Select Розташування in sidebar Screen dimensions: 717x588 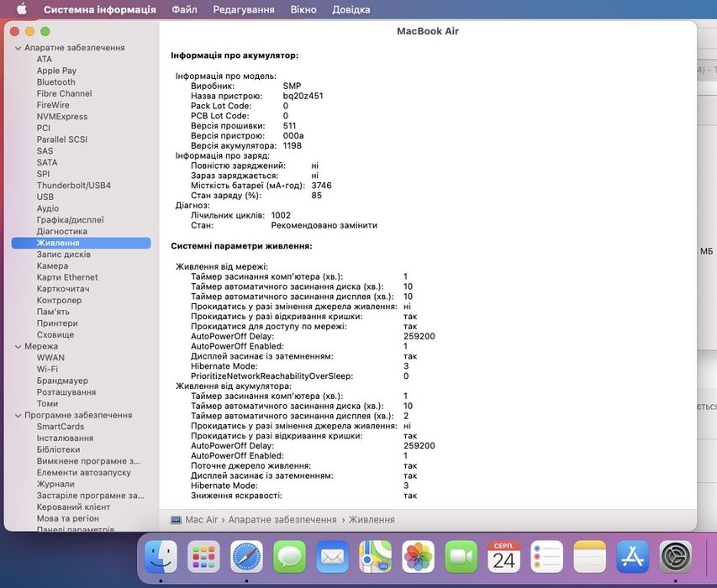pyautogui.click(x=66, y=392)
